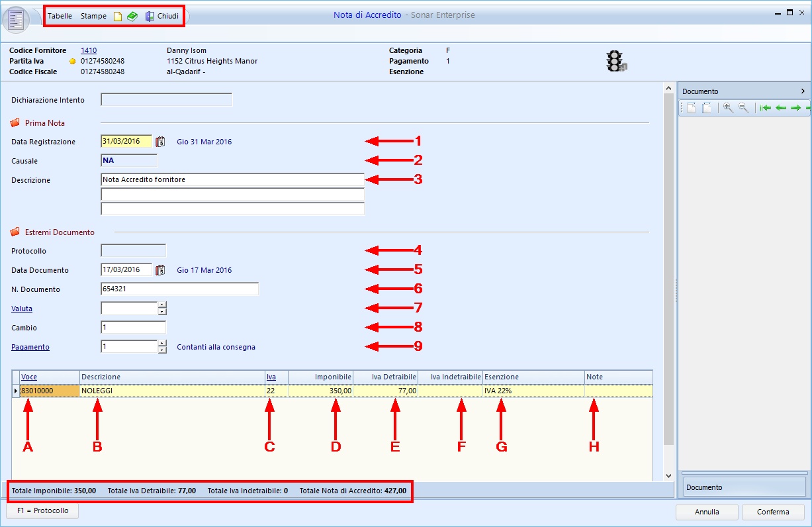Open supplier code 1410 link
812x527 pixels.
point(89,50)
